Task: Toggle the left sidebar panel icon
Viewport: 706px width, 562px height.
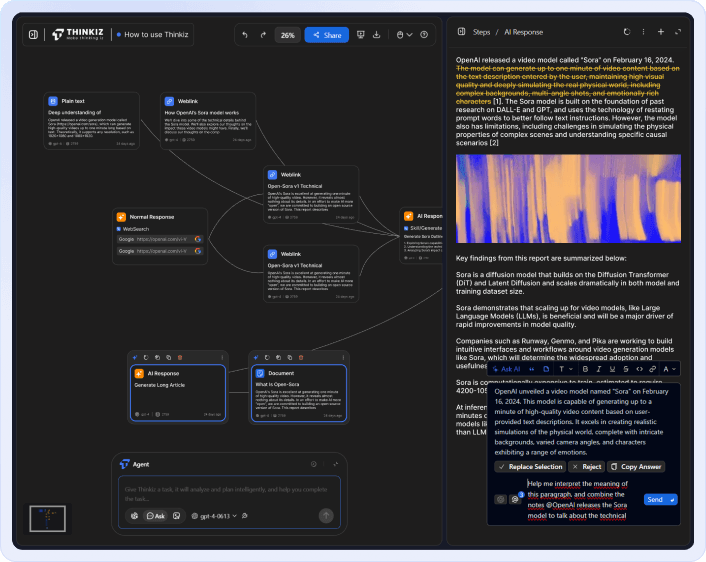Action: click(33, 35)
